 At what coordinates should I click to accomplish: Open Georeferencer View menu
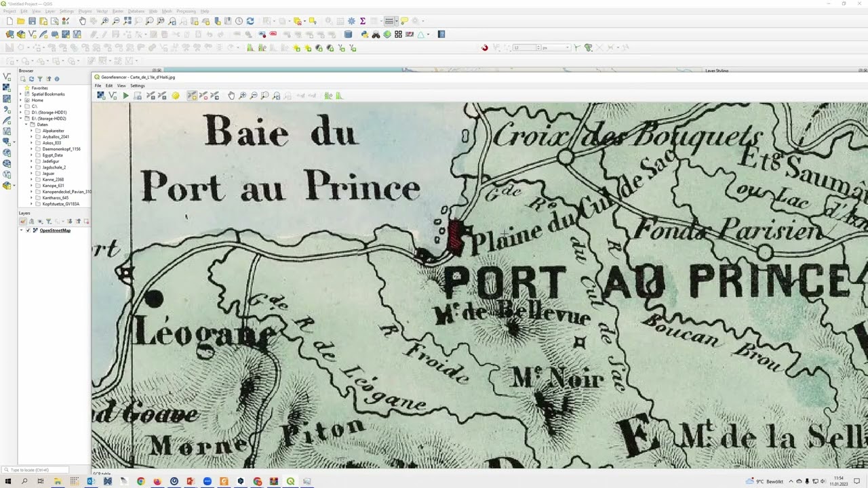coord(121,85)
